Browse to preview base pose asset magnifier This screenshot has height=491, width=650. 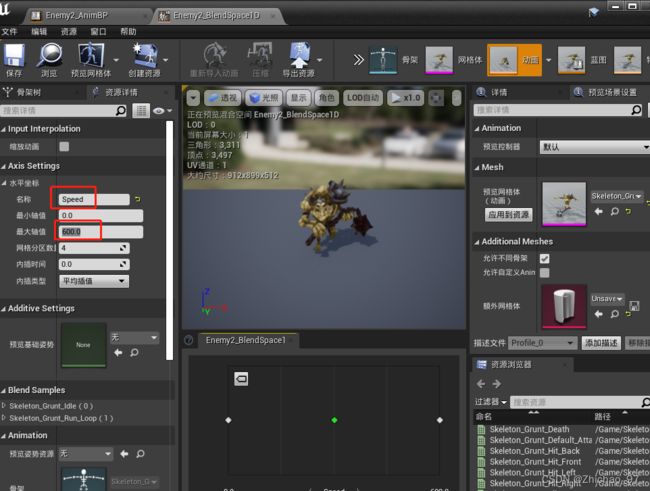pyautogui.click(x=134, y=352)
